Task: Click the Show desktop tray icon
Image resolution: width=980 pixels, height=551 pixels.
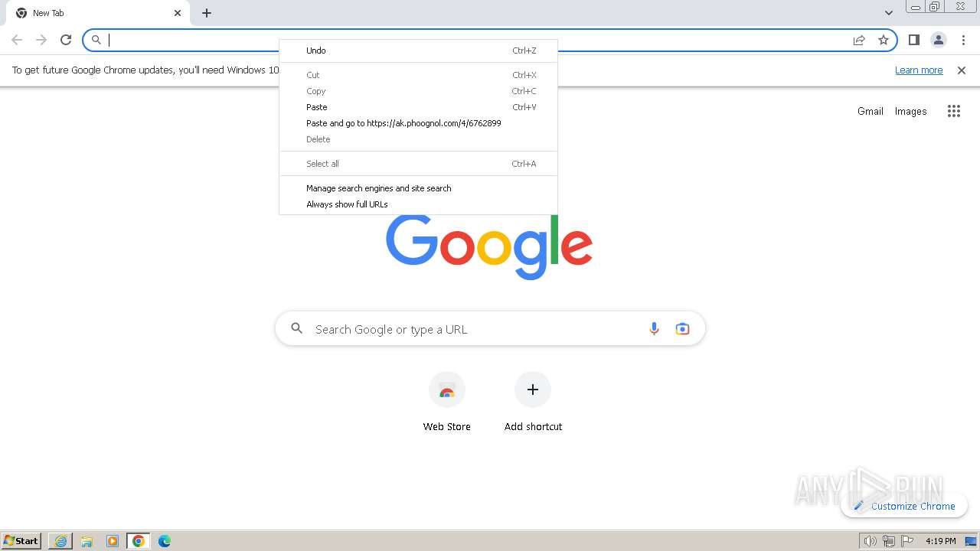Action: click(971, 541)
